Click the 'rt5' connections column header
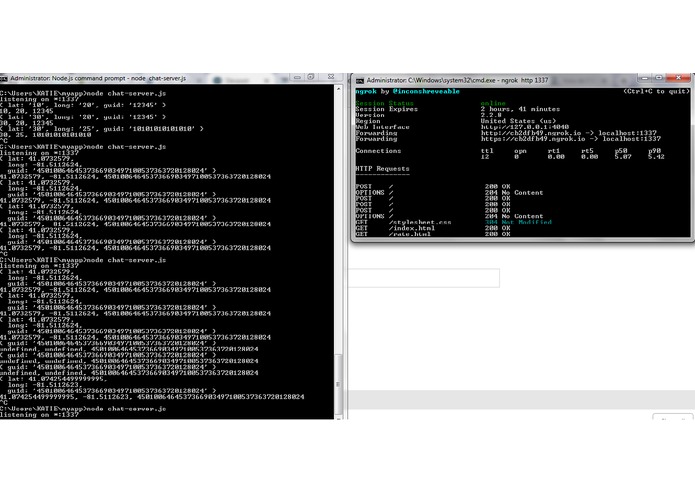 [x=587, y=151]
